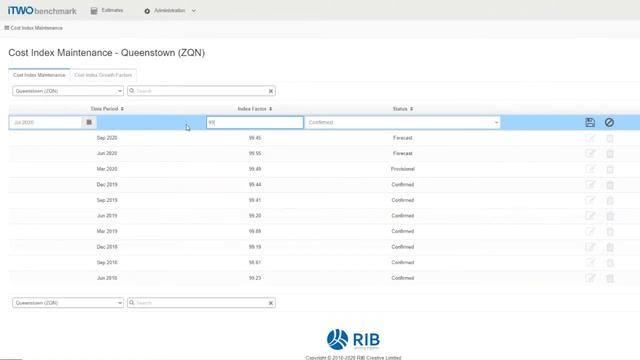Edit the Dec 2018 row
The height and width of the screenshot is (360, 640).
click(x=590, y=247)
